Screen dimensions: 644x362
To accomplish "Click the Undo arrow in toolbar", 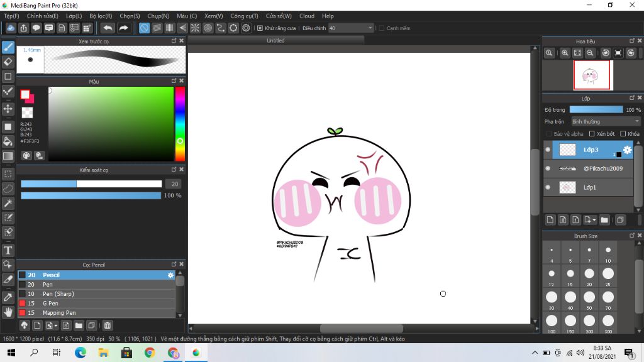I will [108, 28].
